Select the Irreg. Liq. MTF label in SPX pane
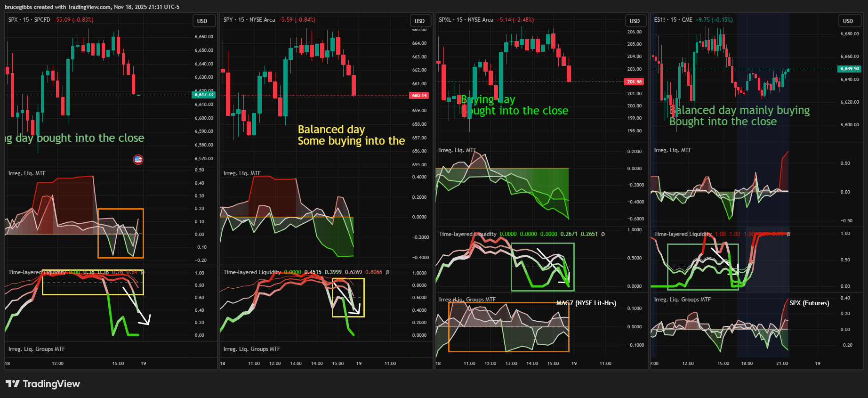868x398 pixels. pyautogui.click(x=27, y=173)
